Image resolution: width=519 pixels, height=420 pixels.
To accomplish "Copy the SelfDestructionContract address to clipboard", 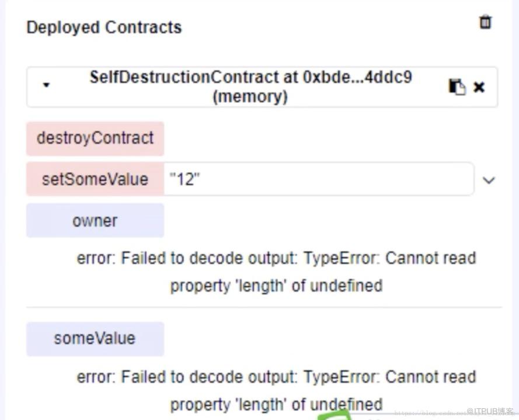I will [457, 87].
